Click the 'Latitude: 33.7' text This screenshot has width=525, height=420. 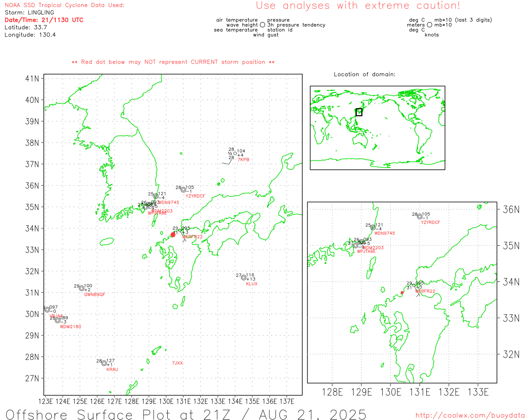pos(26,27)
